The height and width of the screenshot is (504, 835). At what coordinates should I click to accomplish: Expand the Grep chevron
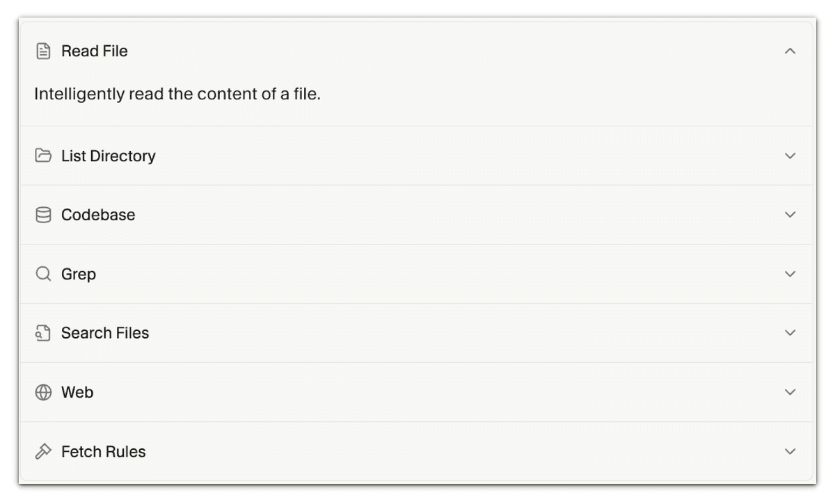790,274
